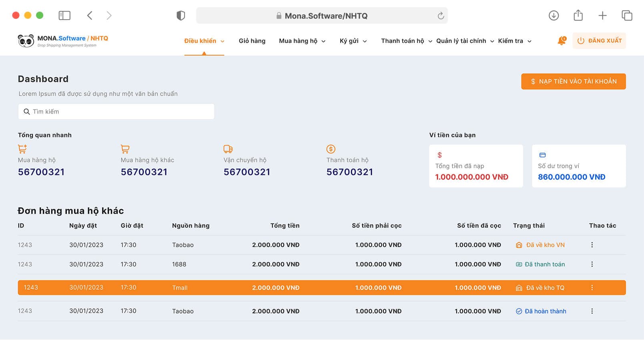The image size is (644, 340).
Task: Go to the Giỏ hàng menu item
Action: [252, 41]
